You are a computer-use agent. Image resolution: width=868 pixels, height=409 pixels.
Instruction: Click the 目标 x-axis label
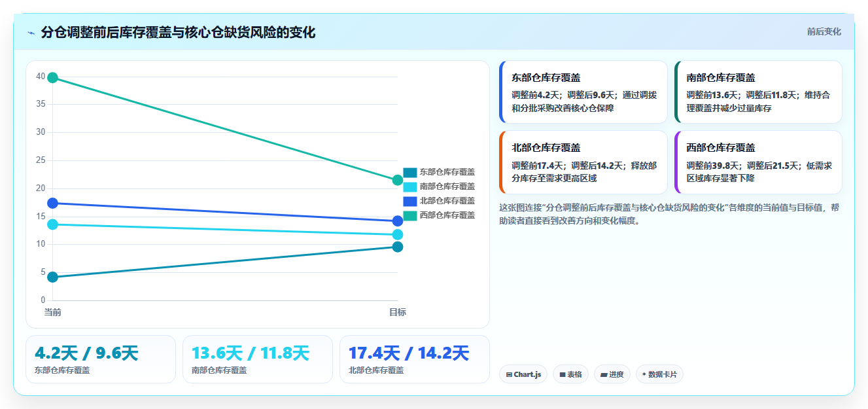click(398, 312)
